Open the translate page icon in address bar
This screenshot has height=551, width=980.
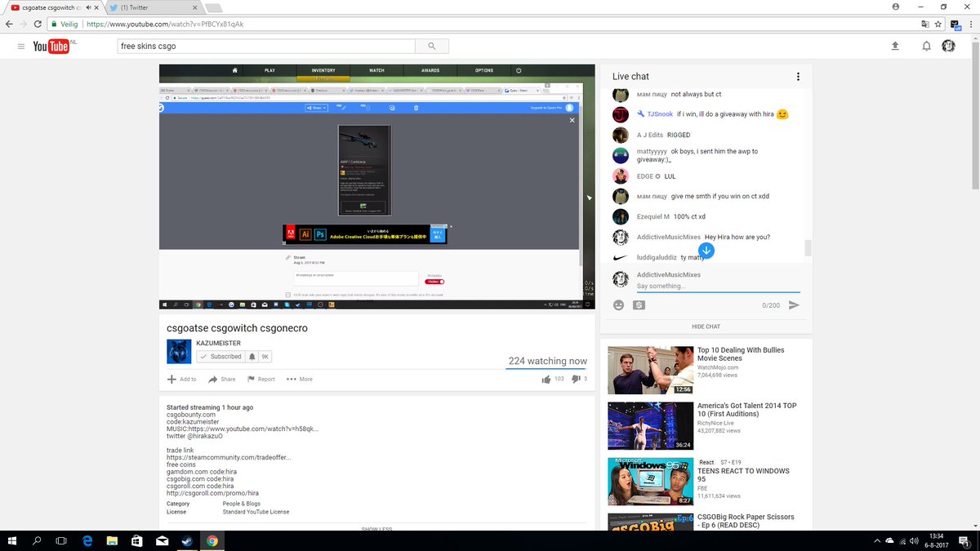924,24
